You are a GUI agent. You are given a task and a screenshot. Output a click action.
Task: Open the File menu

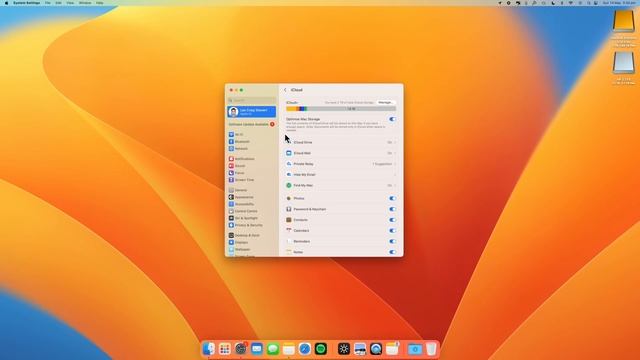48,3
